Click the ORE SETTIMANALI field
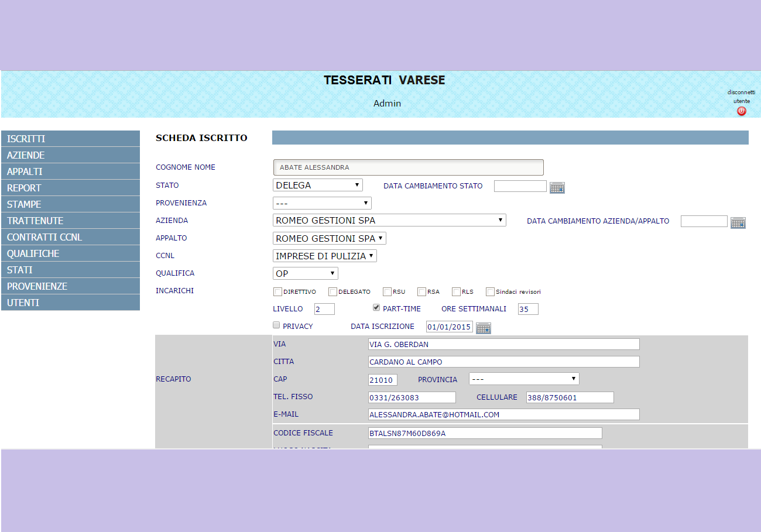761x532 pixels. point(528,309)
